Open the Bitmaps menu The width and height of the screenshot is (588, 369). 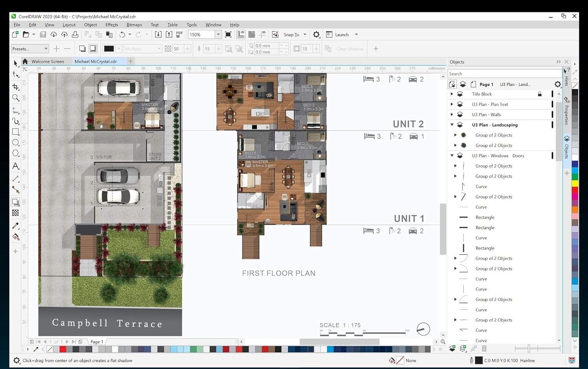click(134, 25)
